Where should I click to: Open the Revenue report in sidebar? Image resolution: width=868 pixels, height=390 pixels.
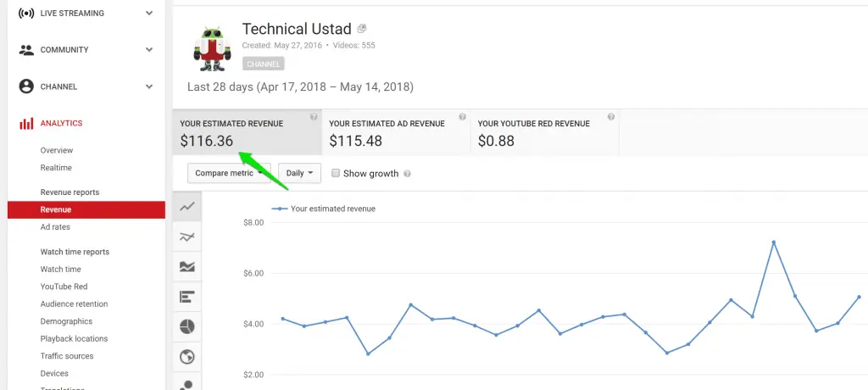(86, 209)
